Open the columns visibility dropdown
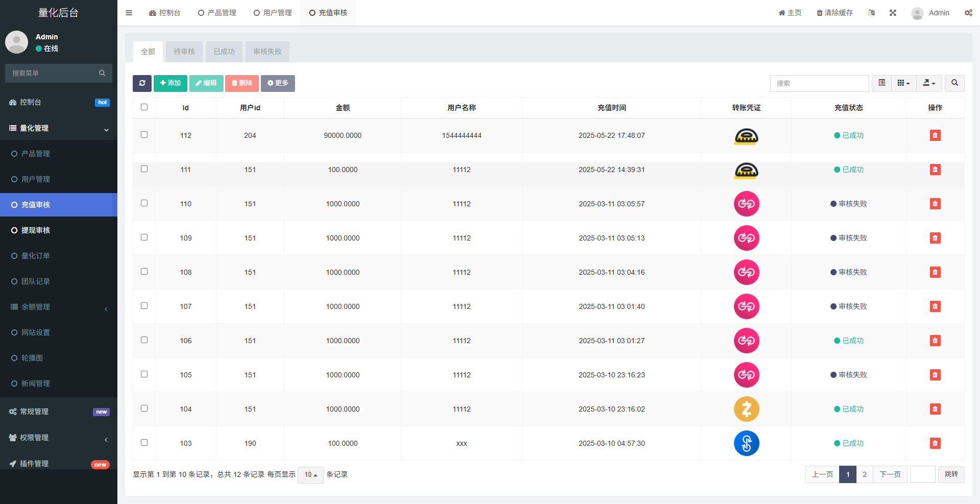Image resolution: width=980 pixels, height=504 pixels. coord(903,83)
